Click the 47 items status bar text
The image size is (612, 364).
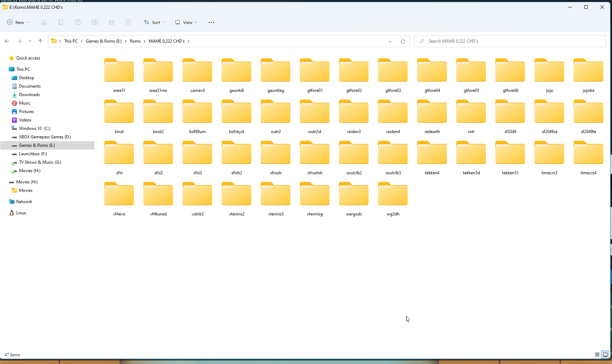tap(12, 355)
